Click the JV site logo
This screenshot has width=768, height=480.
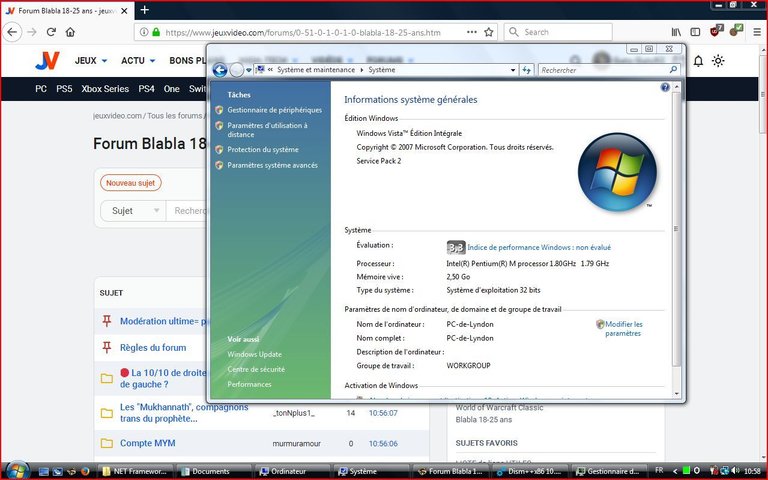tap(47, 61)
